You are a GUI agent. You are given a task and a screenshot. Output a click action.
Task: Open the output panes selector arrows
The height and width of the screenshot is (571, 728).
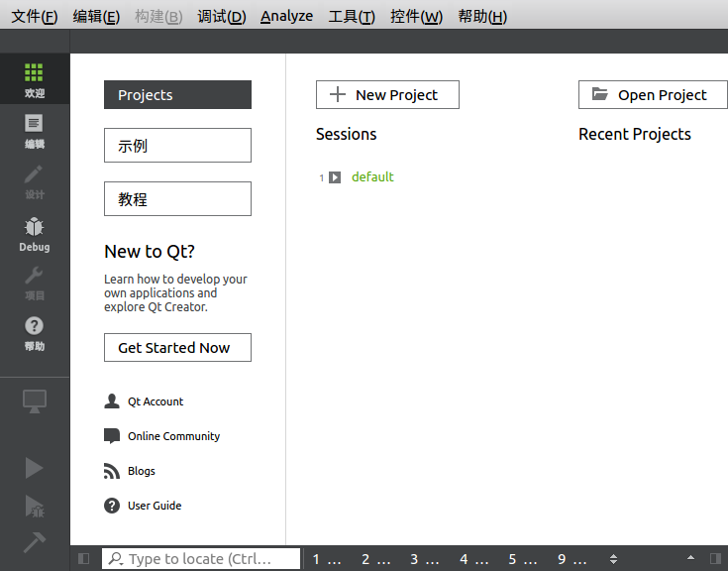613,559
